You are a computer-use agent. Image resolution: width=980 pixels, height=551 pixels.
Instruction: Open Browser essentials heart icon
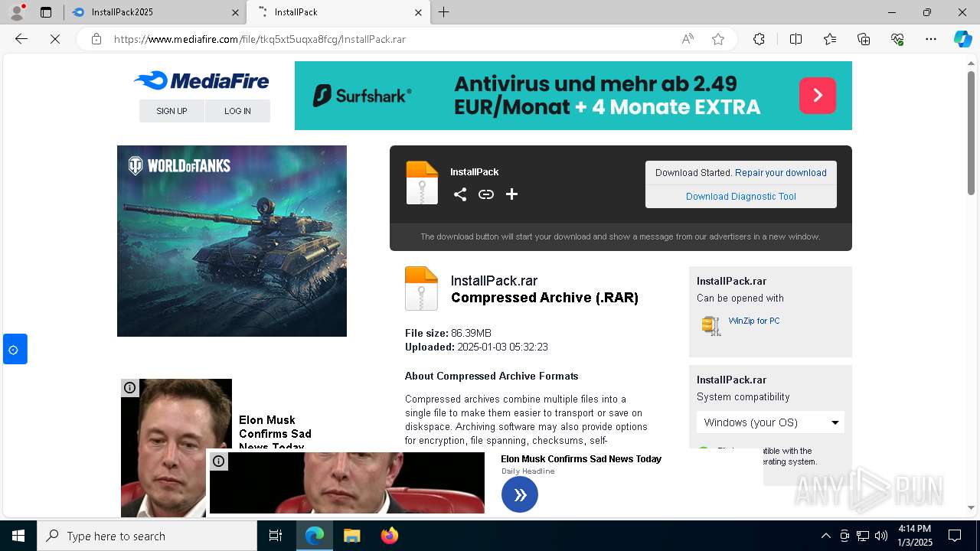click(x=897, y=39)
